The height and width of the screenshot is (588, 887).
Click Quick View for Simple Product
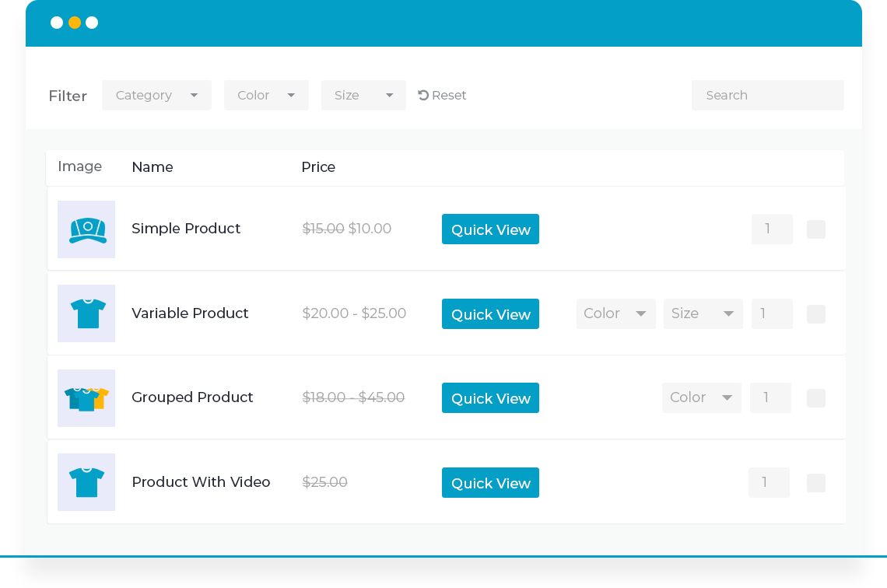490,229
